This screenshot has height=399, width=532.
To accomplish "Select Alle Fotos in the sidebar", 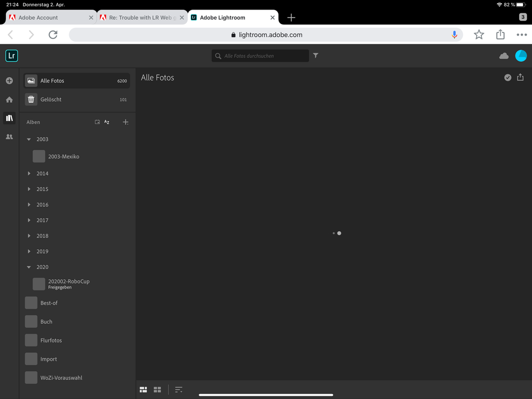I will tap(77, 81).
